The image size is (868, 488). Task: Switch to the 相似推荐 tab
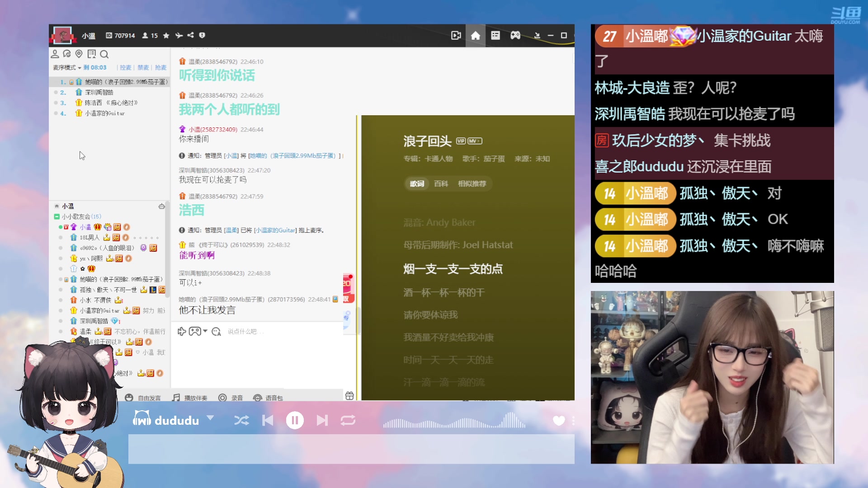pos(472,184)
